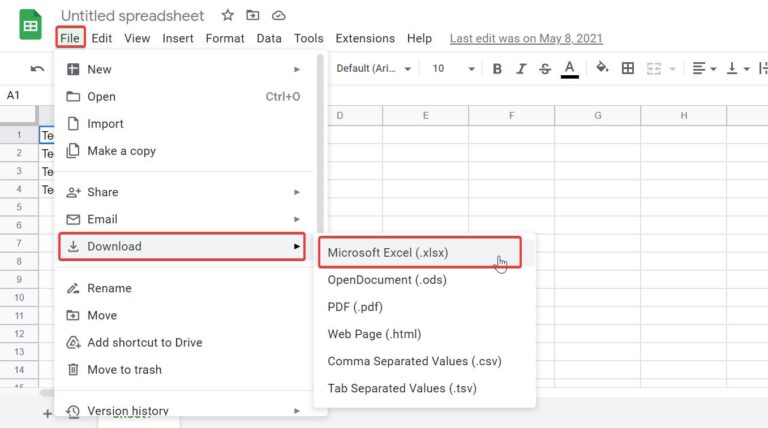The image size is (768, 428).
Task: Open vertical align dropdown
Action: pyautogui.click(x=738, y=69)
